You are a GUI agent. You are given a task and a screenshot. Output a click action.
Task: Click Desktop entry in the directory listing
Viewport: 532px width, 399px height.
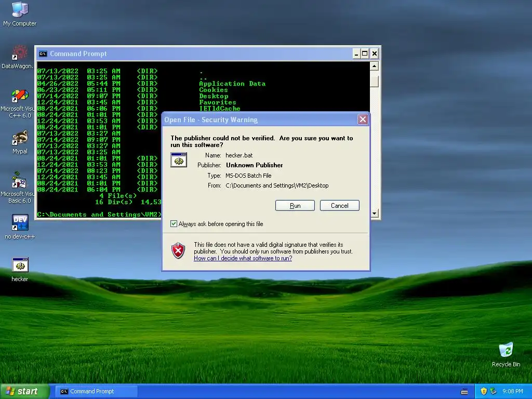pyautogui.click(x=214, y=96)
